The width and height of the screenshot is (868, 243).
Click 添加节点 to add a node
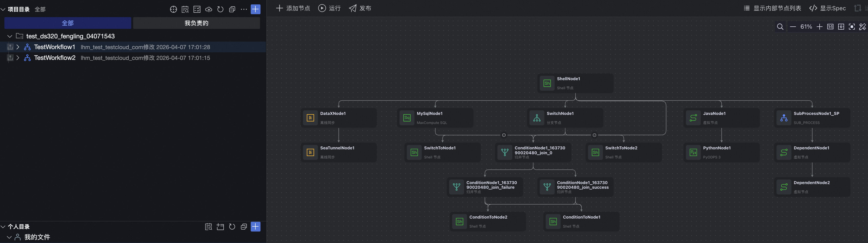(293, 8)
